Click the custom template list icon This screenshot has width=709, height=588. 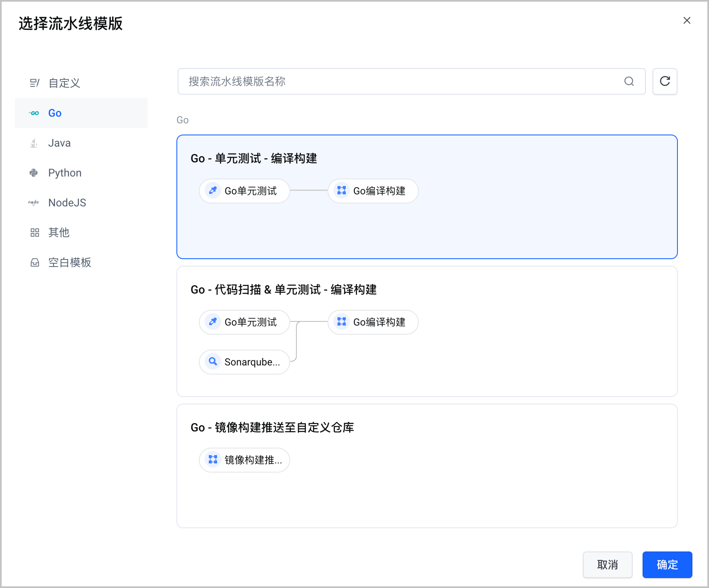(x=34, y=83)
